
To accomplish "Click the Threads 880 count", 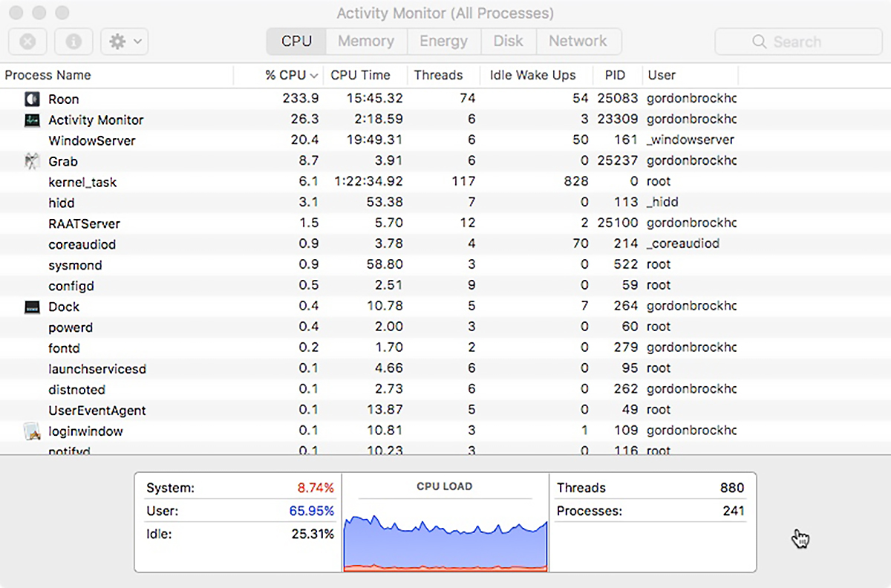I will click(x=732, y=488).
